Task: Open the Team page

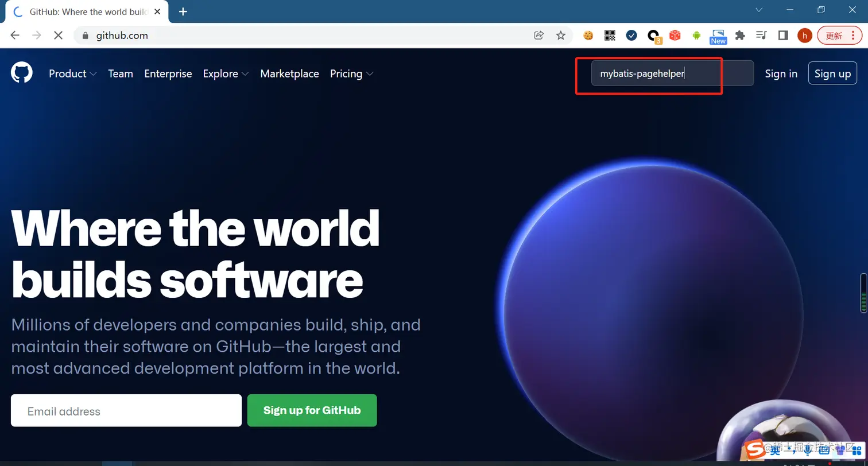Action: pos(121,73)
